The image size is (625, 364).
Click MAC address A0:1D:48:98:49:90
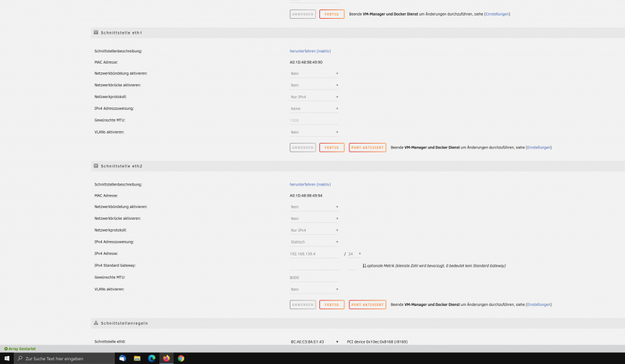[306, 62]
